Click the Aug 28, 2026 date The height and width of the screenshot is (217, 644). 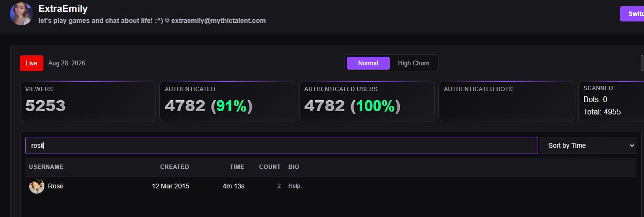(67, 63)
